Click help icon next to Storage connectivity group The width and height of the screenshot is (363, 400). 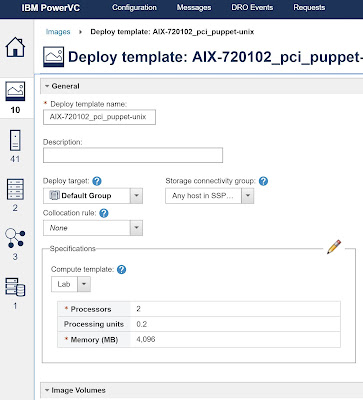263,181
